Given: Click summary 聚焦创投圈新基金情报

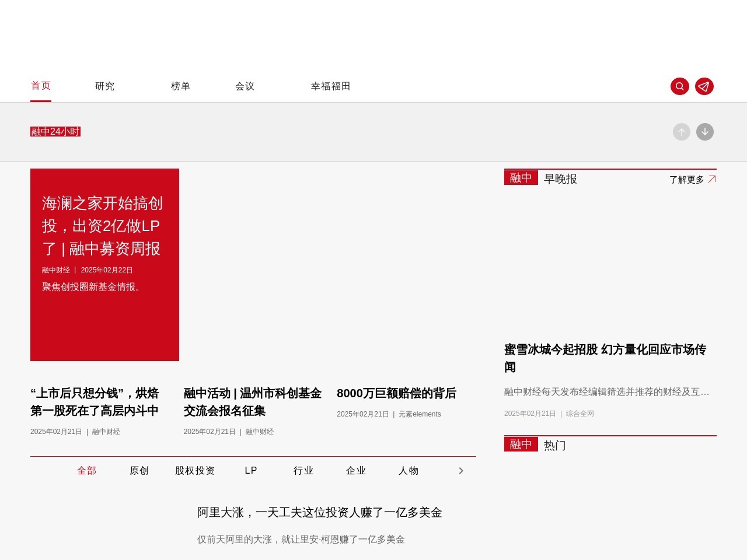Looking at the screenshot, I should tap(93, 287).
